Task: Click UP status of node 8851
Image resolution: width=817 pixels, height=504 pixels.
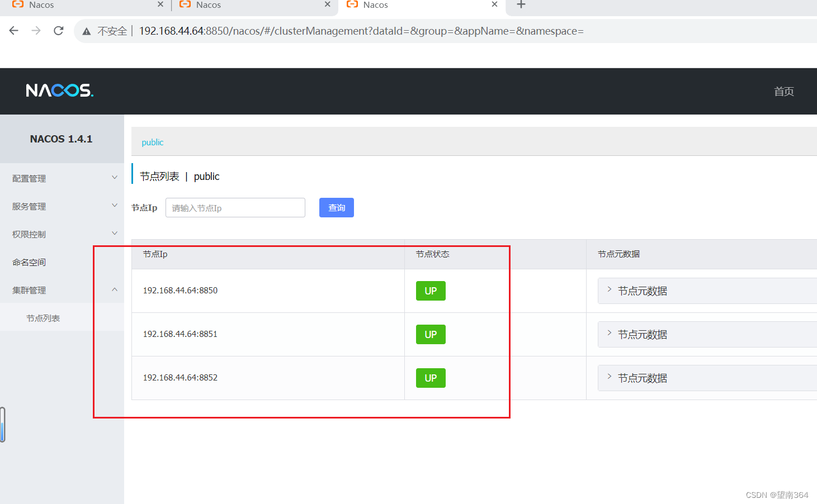Action: point(431,335)
